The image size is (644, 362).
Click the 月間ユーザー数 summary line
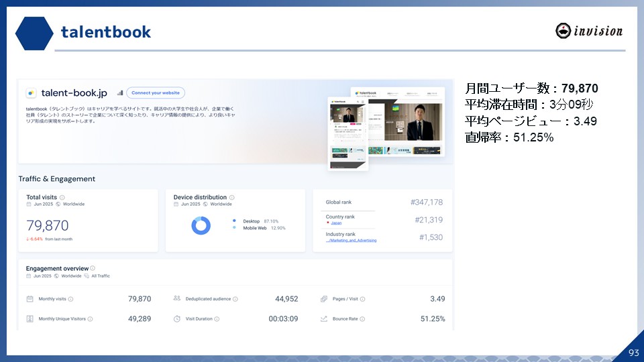point(531,88)
